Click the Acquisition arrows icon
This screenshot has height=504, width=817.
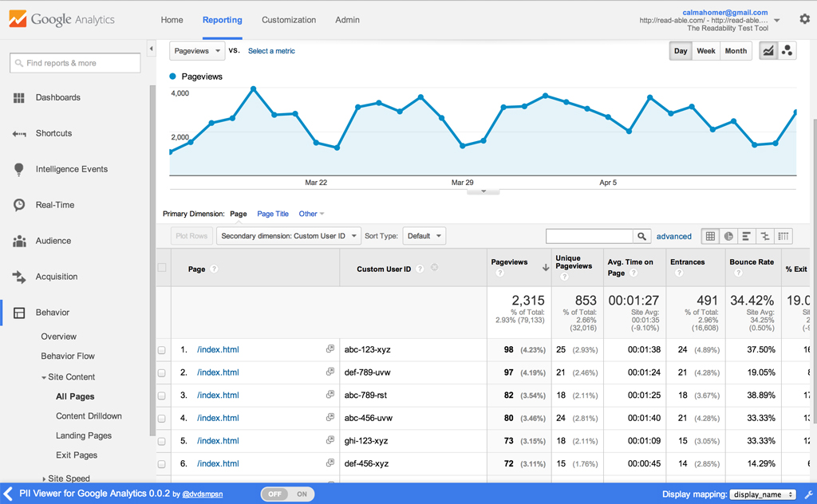pos(19,277)
